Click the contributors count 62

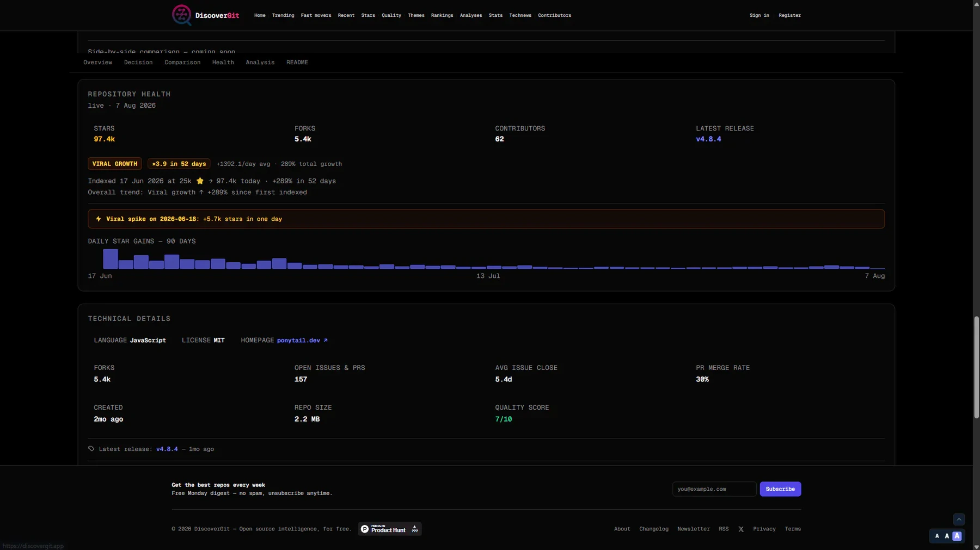point(499,139)
